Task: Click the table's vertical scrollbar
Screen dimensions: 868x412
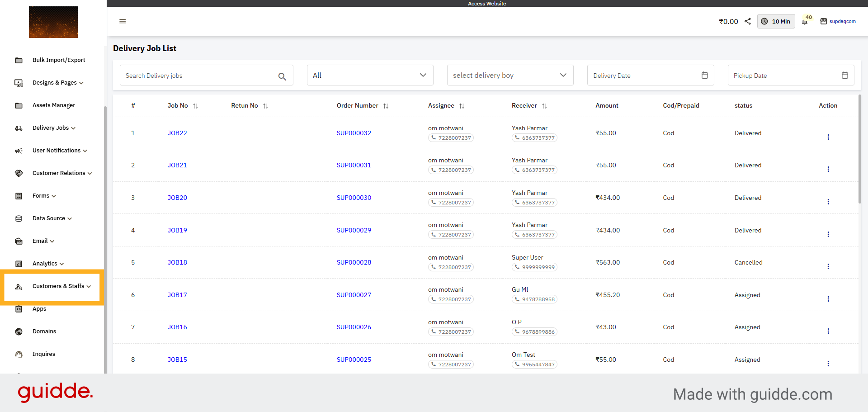Action: [x=859, y=149]
